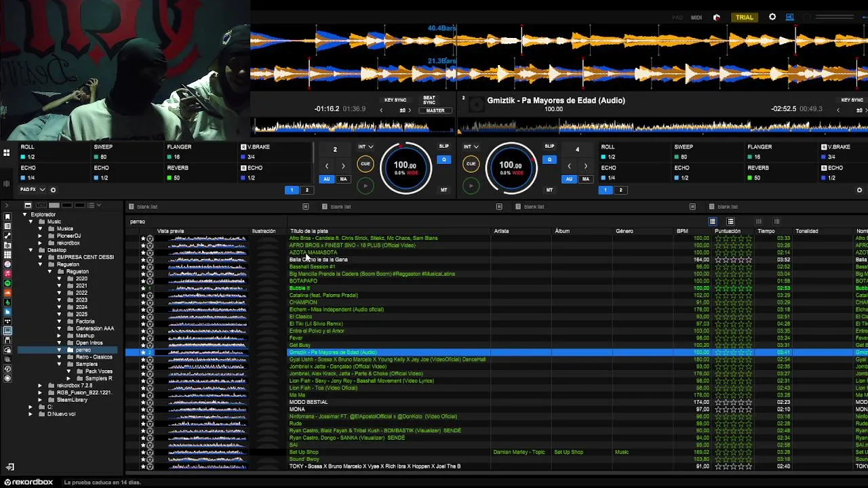The image size is (868, 488).
Task: Open the SoundCloud icon in browser sidebar
Action: click(7, 293)
